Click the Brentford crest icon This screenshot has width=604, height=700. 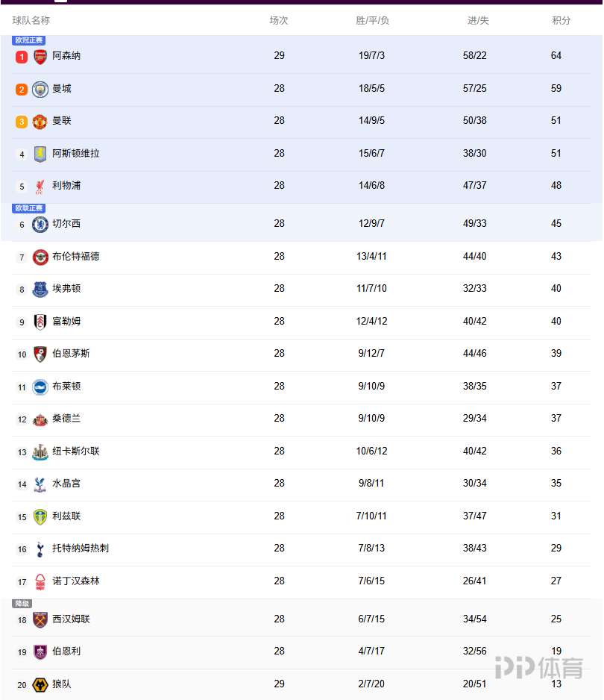[40, 257]
